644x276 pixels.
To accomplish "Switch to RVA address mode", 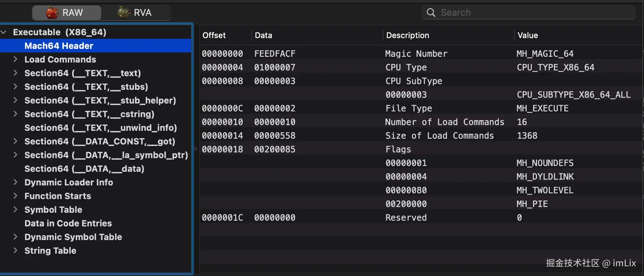I will [x=136, y=13].
